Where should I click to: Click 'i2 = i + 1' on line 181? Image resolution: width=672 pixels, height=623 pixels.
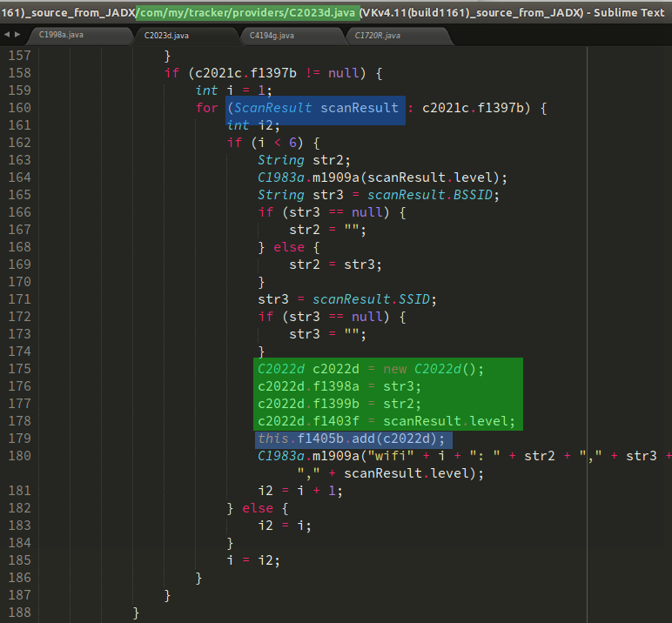pos(300,491)
